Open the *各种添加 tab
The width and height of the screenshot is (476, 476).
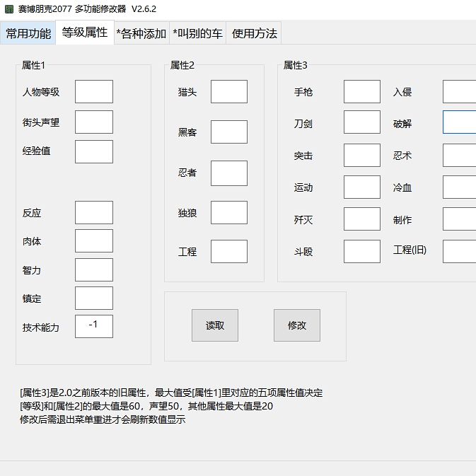pos(141,33)
